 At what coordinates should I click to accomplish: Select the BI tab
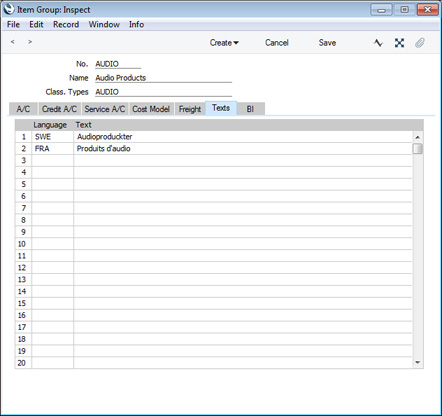250,109
